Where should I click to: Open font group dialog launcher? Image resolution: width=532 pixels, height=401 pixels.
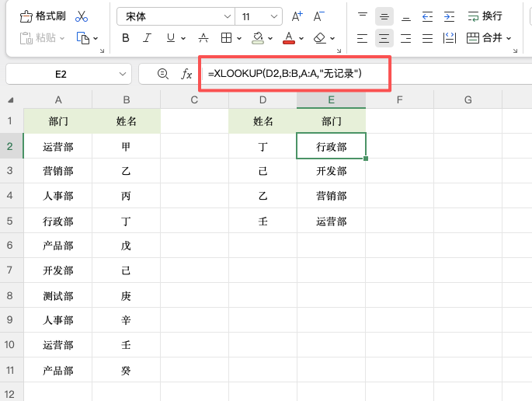pyautogui.click(x=339, y=51)
